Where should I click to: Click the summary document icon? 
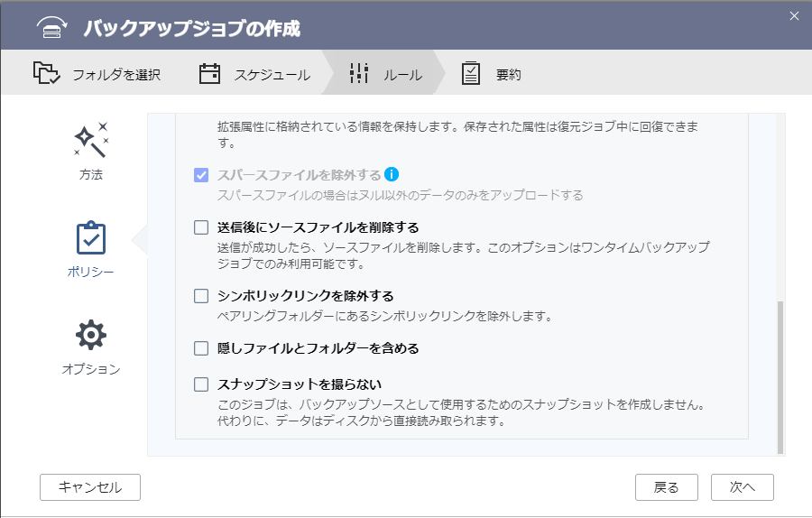[471, 74]
